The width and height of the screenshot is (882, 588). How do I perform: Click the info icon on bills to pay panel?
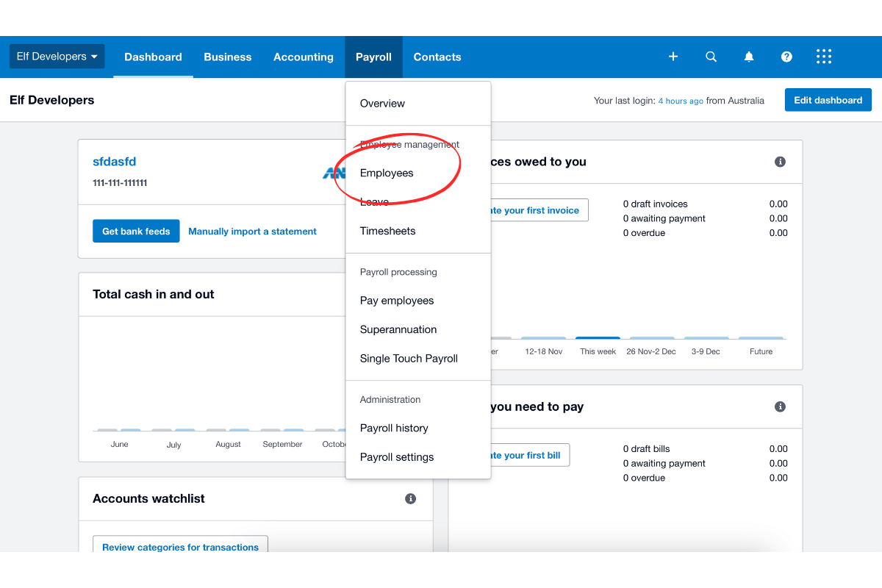point(780,406)
